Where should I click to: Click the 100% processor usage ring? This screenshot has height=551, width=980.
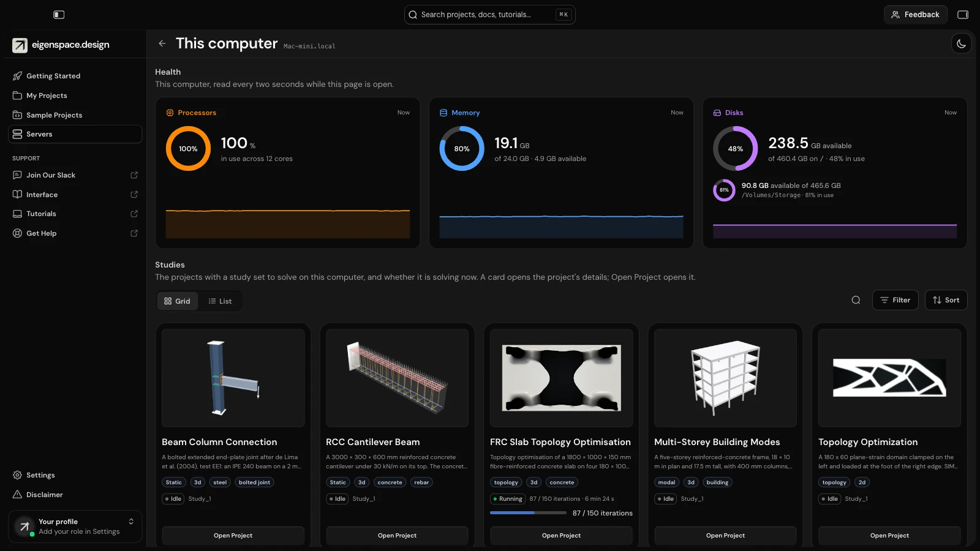(x=188, y=149)
